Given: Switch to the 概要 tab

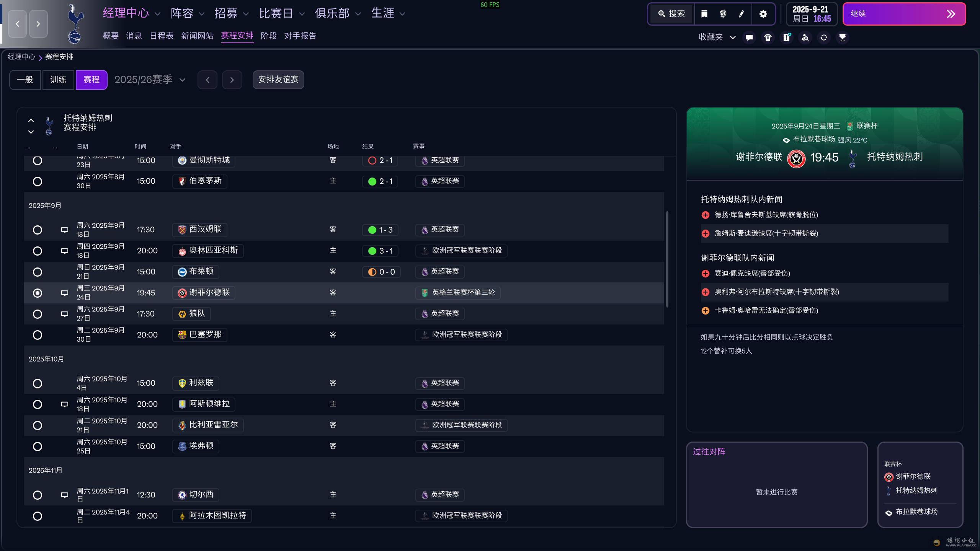Looking at the screenshot, I should tap(111, 36).
